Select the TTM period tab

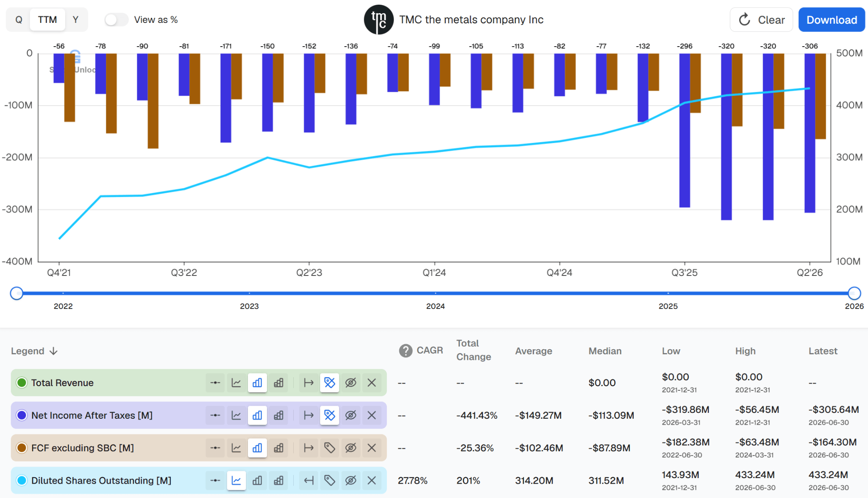(47, 19)
